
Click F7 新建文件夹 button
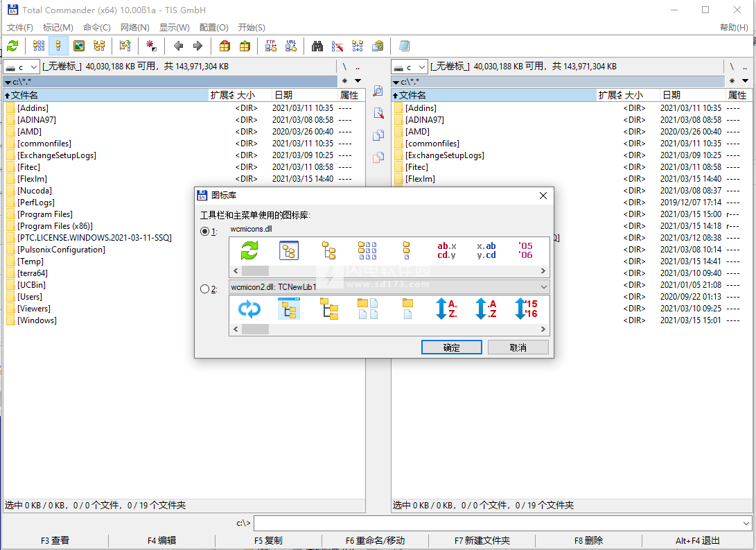click(x=482, y=540)
